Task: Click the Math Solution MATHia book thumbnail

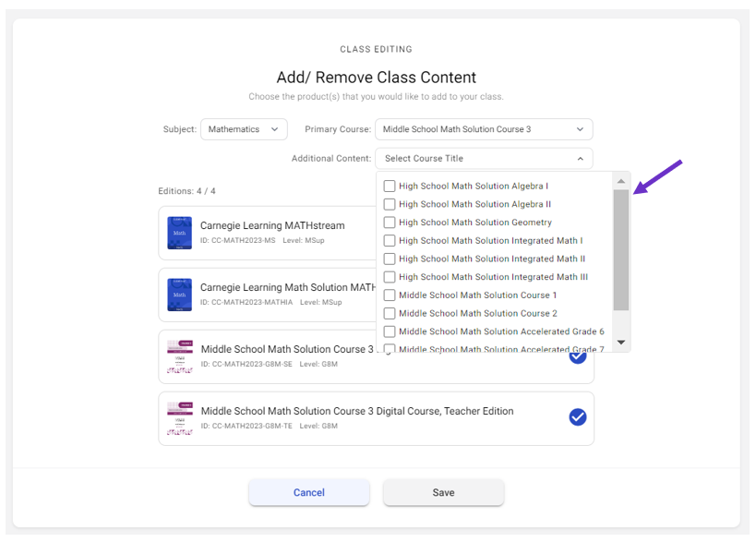Action: click(x=179, y=295)
